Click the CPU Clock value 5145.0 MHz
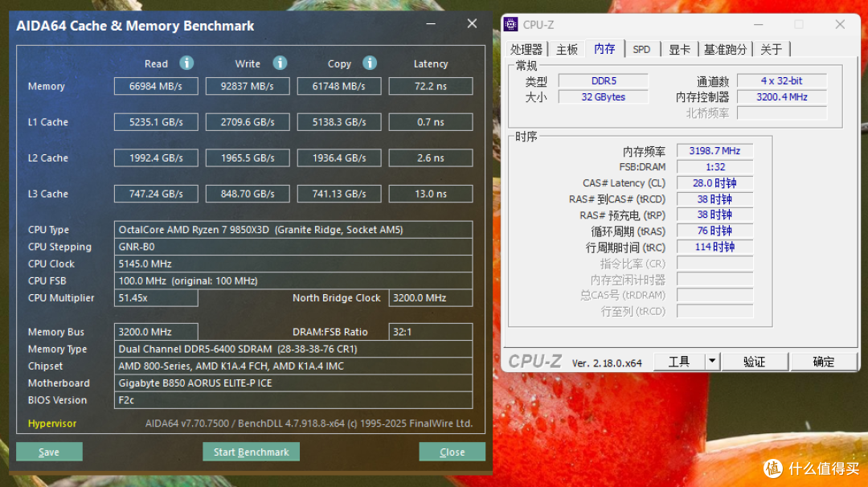 (x=293, y=264)
